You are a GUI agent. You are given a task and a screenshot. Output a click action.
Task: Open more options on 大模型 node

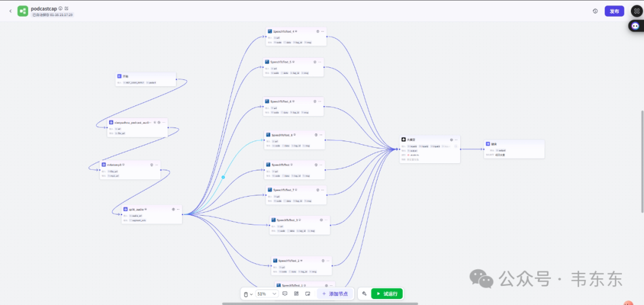coord(456,139)
